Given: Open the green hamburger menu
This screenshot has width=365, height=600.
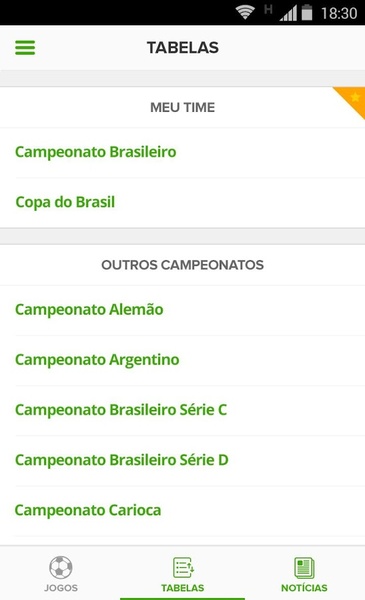Looking at the screenshot, I should (x=25, y=48).
